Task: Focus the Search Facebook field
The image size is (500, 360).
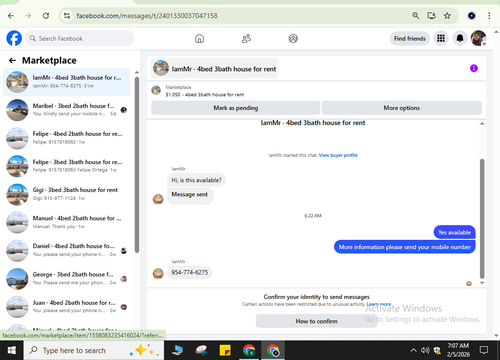Action: coord(80,38)
